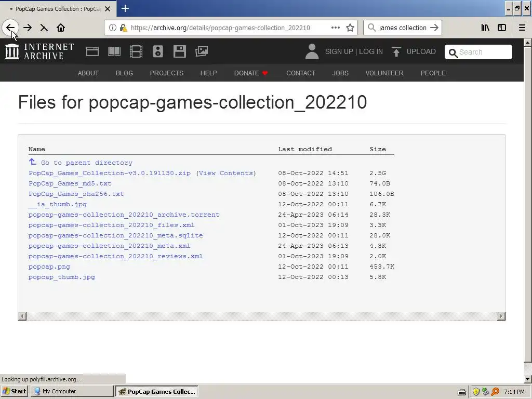Open the browser library icon
Image resolution: width=532 pixels, height=399 pixels.
click(x=485, y=28)
